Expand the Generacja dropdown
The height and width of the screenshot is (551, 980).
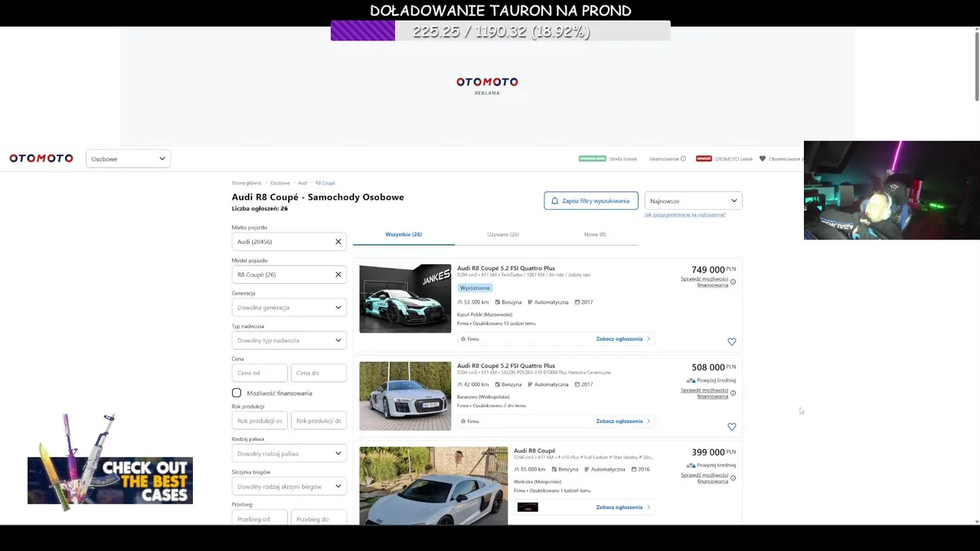[289, 308]
